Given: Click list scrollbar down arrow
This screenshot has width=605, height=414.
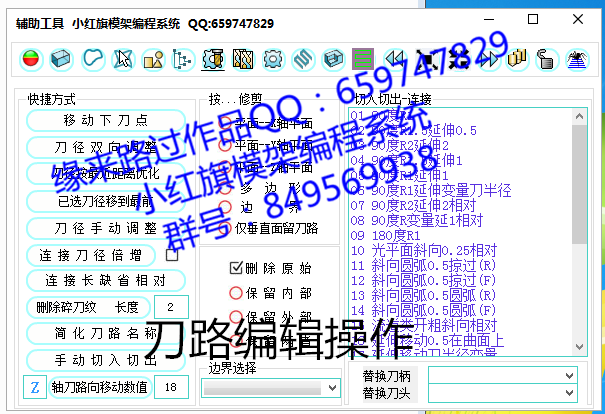Looking at the screenshot, I should coord(579,347).
